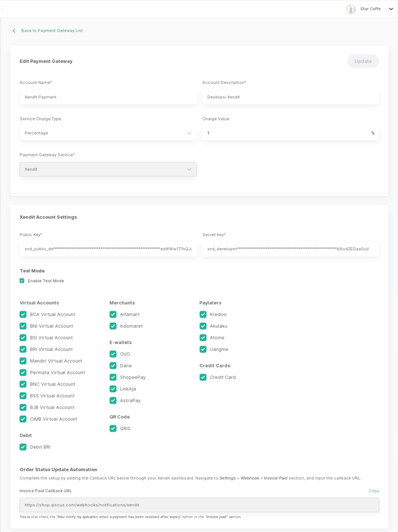This screenshot has height=532, width=398.
Task: Open the Star Coffe account dropdown chevron
Action: (x=391, y=9)
